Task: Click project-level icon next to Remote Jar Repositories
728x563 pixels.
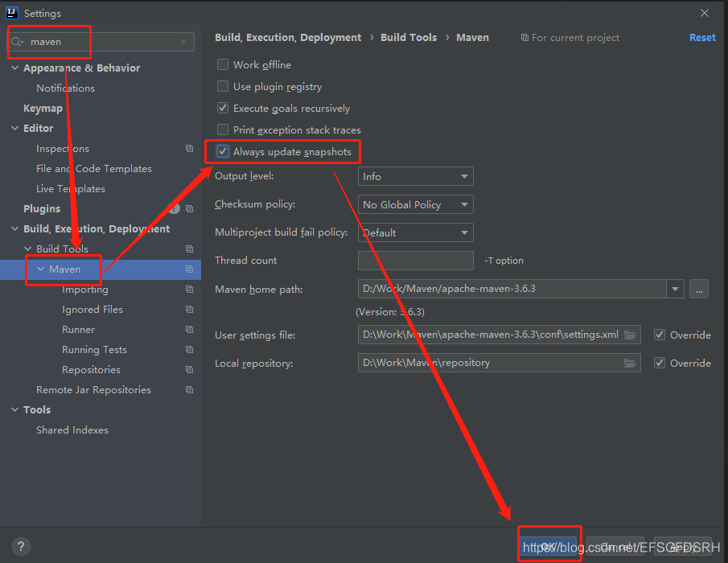Action: point(189,390)
